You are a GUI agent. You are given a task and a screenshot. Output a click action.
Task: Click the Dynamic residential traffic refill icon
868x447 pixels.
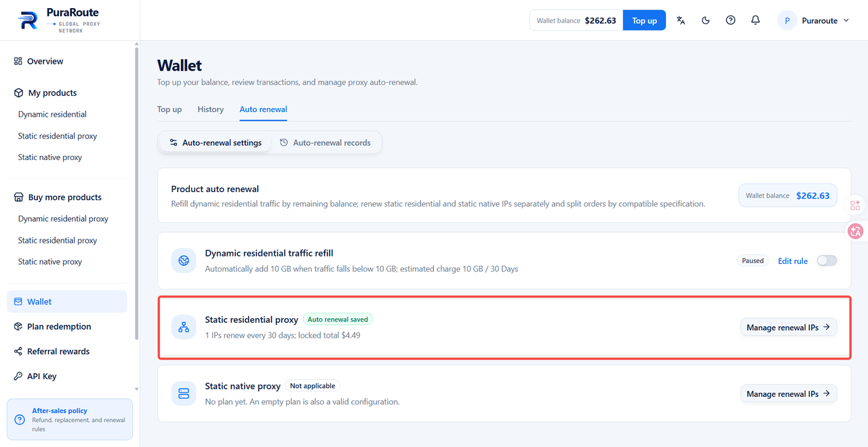click(x=184, y=260)
